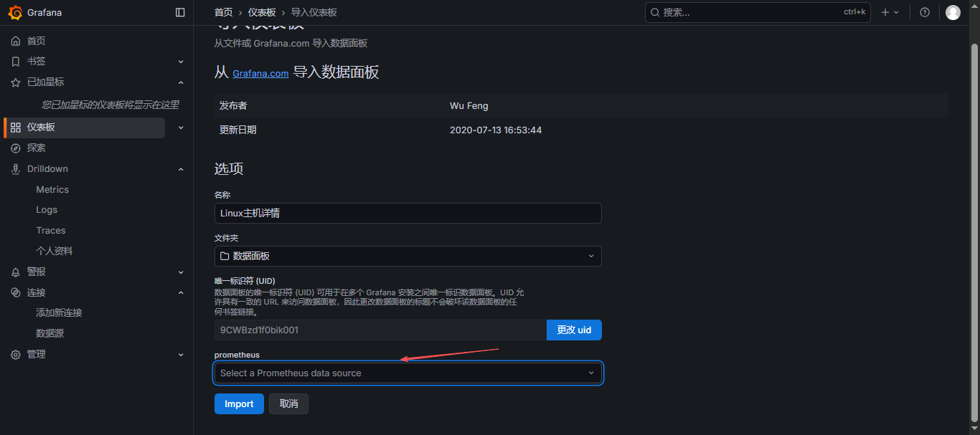Open 添加新连接 under 连接

tap(60, 313)
